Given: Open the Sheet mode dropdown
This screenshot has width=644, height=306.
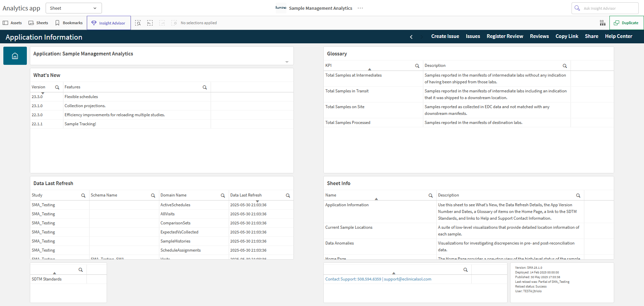Looking at the screenshot, I should 73,8.
